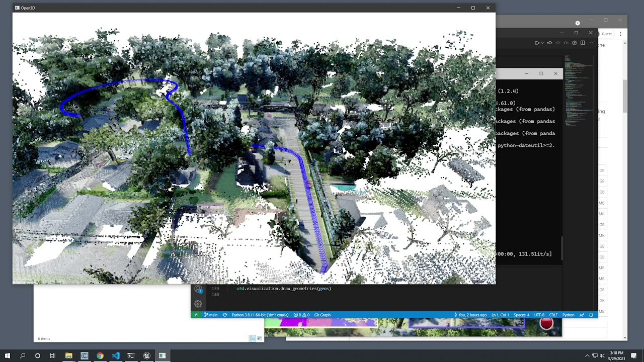
Task: Open Unreal Engine from the taskbar
Action: coord(146,356)
